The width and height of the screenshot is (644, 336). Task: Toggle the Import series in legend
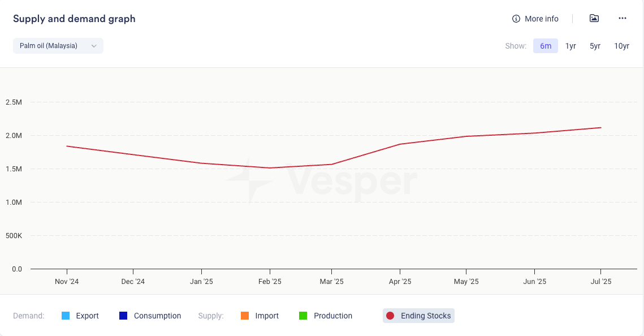pyautogui.click(x=267, y=316)
